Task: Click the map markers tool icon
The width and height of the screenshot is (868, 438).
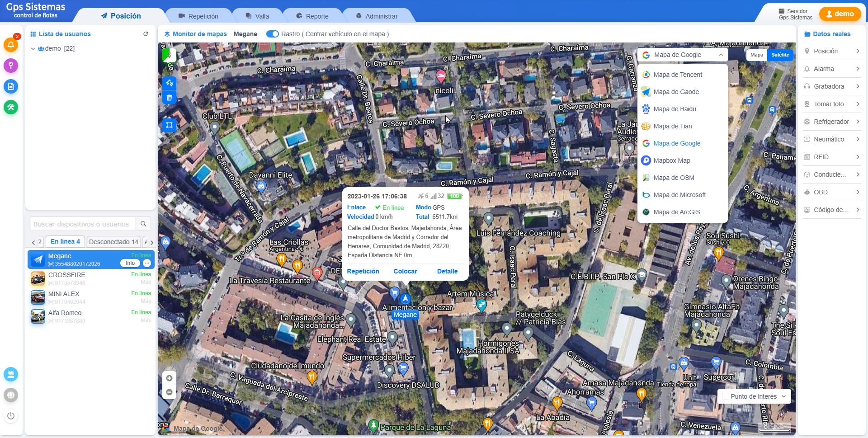Action: pos(169,83)
